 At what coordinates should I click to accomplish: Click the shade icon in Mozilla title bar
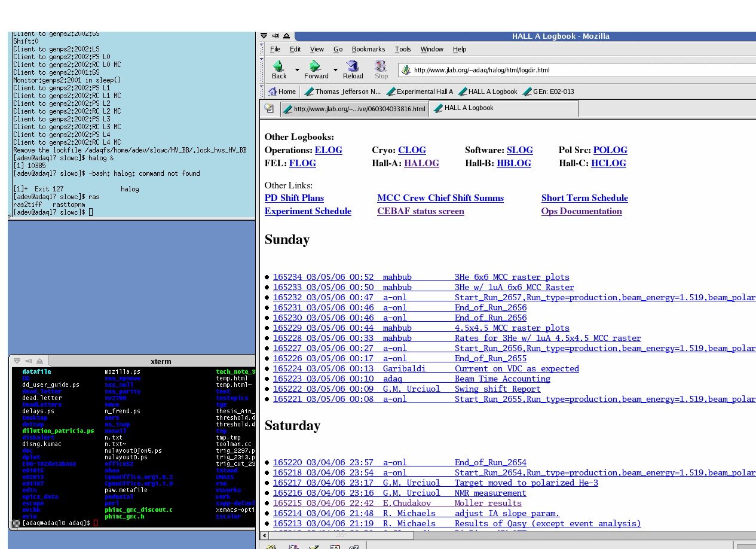pos(286,36)
